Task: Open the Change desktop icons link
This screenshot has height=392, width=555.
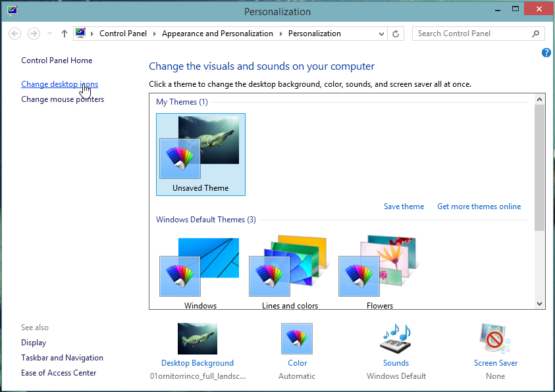Action: pyautogui.click(x=59, y=84)
